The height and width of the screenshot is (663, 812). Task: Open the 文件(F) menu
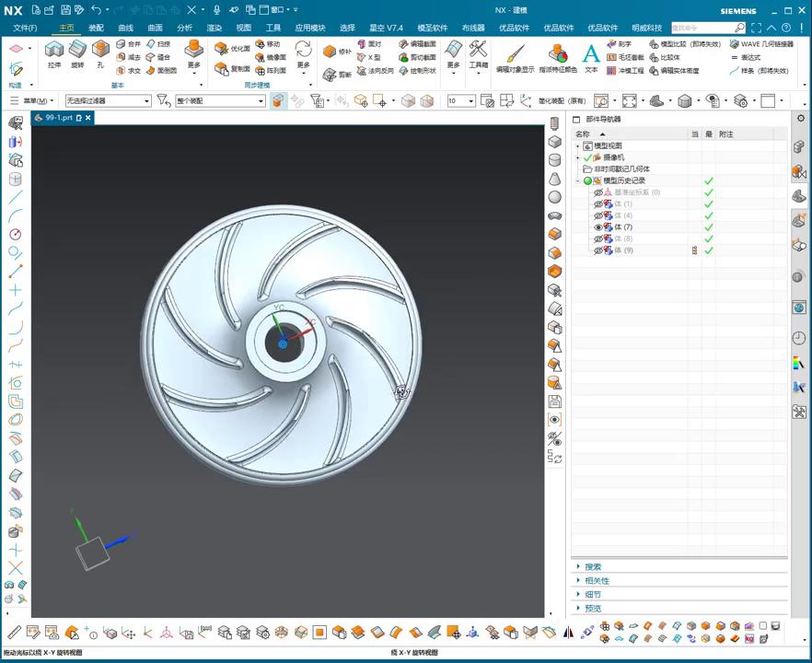click(25, 28)
